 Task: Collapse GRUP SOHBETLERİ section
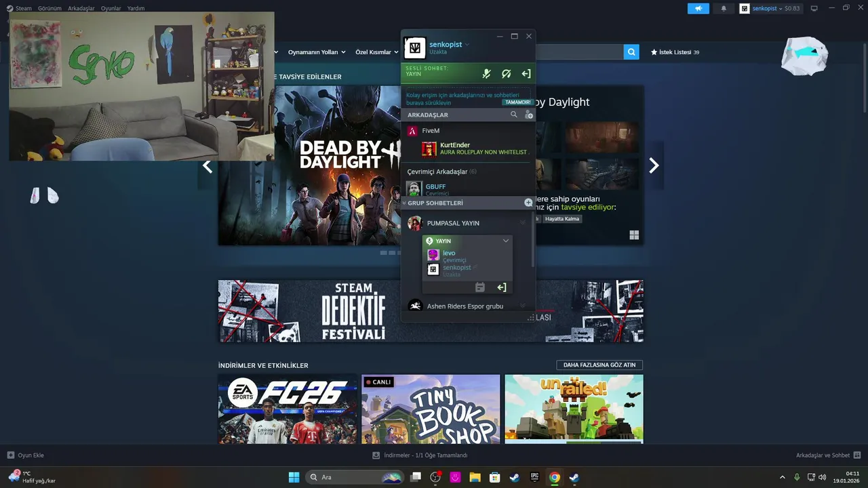pyautogui.click(x=404, y=203)
